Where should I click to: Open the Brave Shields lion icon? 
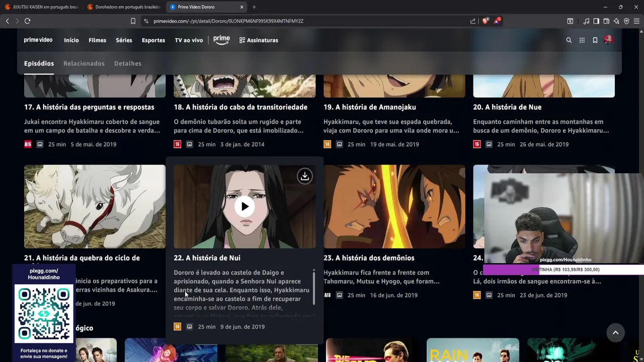coord(485,21)
